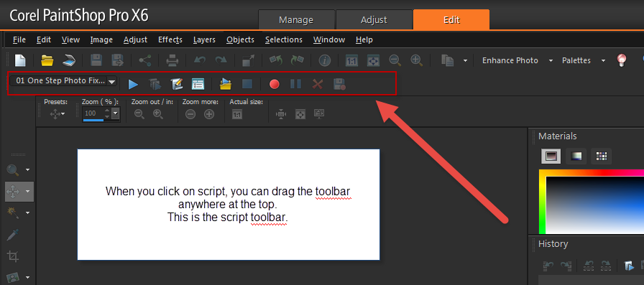Click the Print icon
The width and height of the screenshot is (644, 285).
click(x=172, y=61)
